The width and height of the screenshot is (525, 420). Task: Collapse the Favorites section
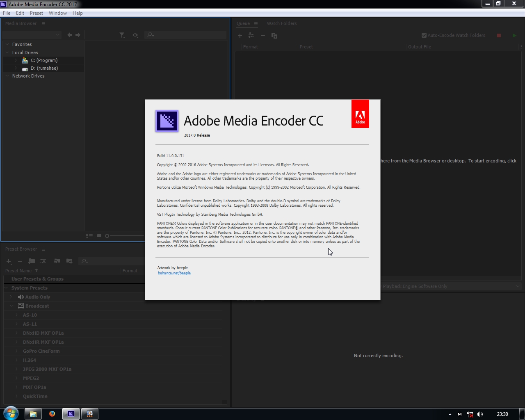point(7,44)
